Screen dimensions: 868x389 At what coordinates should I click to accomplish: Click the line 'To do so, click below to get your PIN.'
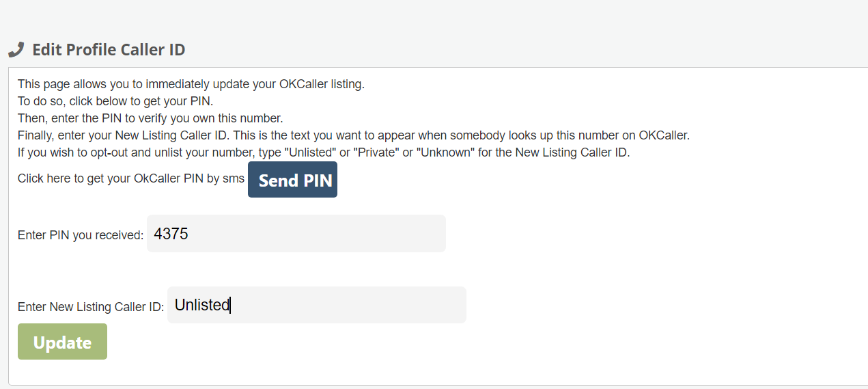coord(115,102)
